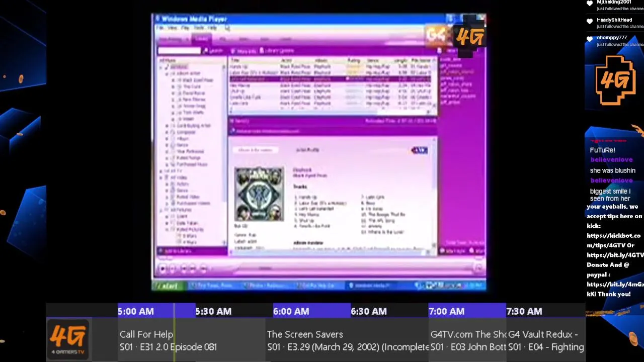Screen dimensions: 644x362
Task: Click the Elephunk album cover art thumbnail
Action: pos(259,194)
